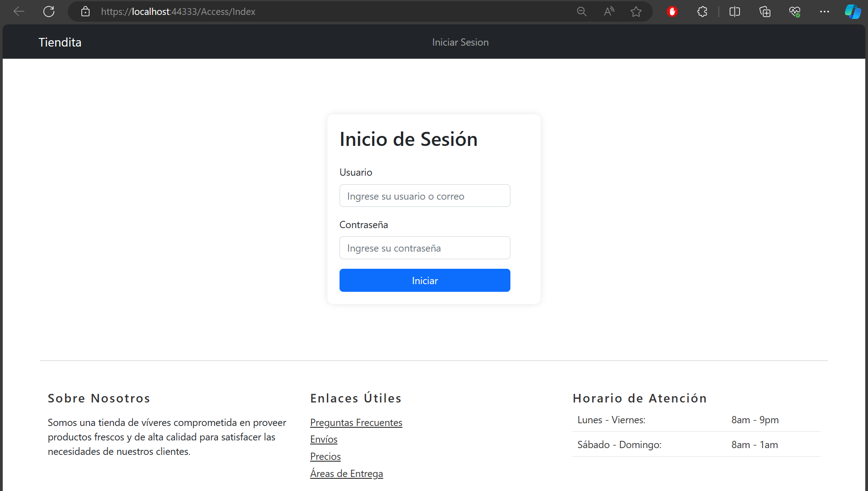Open the Precios link

[325, 457]
